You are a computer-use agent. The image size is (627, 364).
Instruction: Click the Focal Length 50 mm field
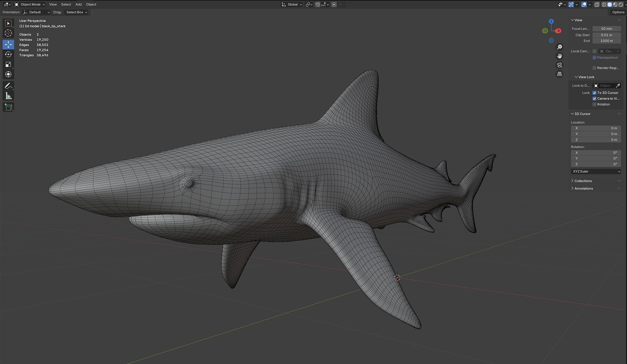[607, 29]
